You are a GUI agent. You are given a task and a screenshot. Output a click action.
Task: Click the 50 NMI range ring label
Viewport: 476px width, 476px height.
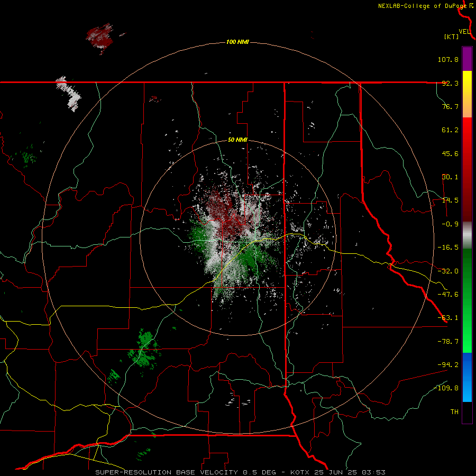237,140
